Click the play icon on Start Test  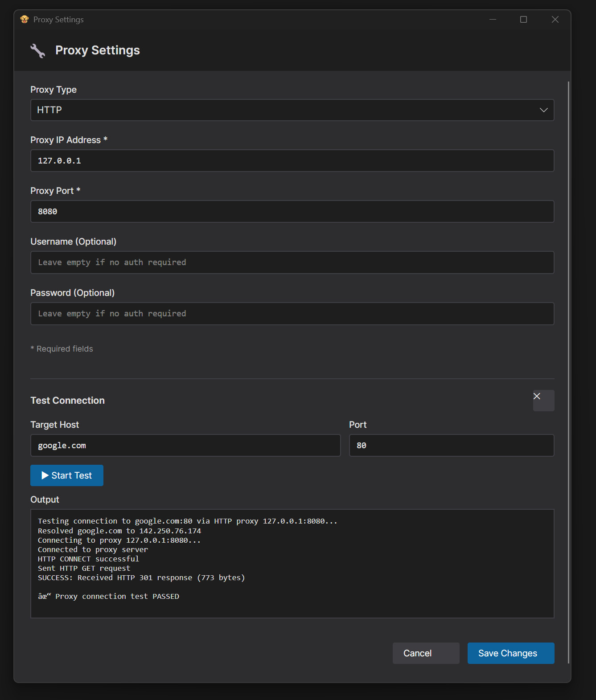(x=45, y=475)
